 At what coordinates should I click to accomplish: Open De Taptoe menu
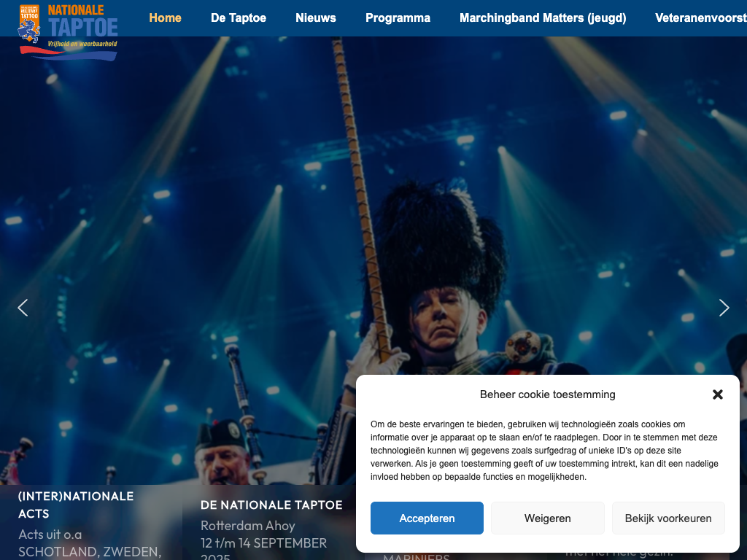click(239, 18)
